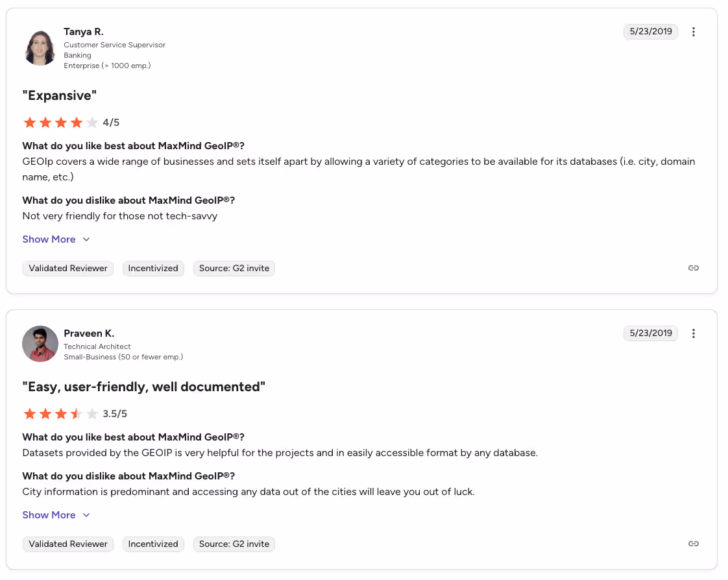Open the options menu on Tanya R.'s review
Screen dimensions: 728x580
point(694,31)
